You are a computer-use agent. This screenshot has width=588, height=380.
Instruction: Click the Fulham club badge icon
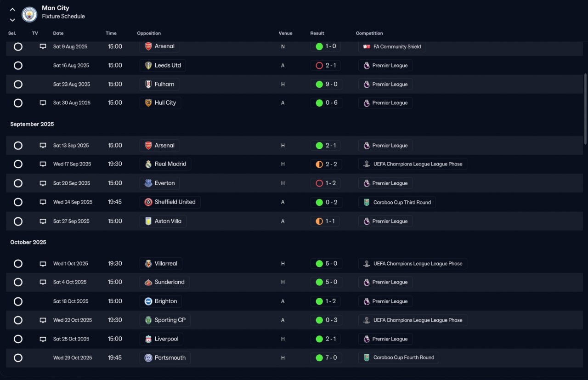click(x=148, y=85)
